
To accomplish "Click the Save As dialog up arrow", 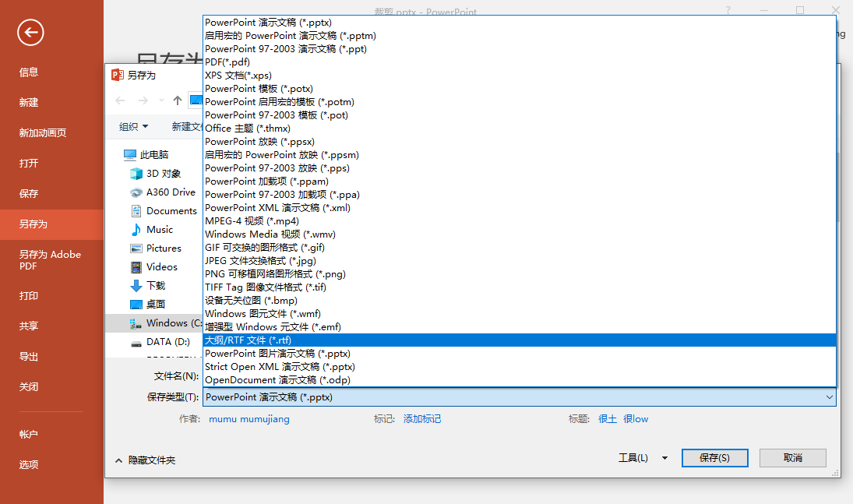I will point(178,100).
